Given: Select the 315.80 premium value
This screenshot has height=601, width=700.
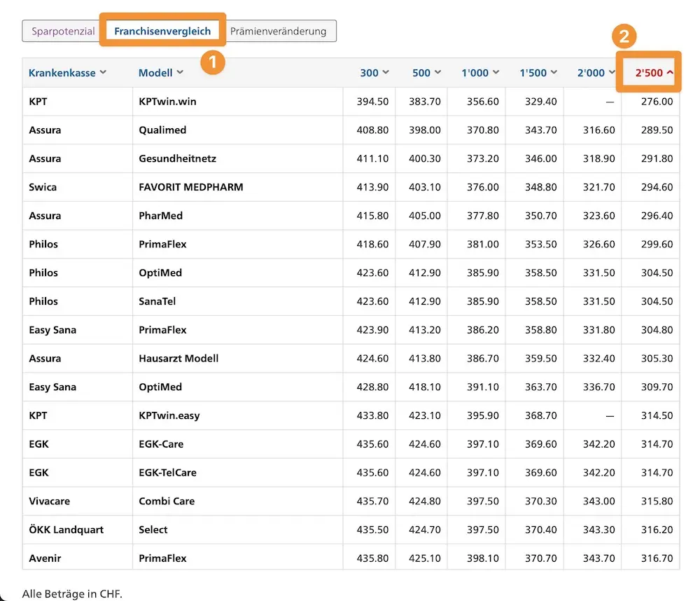Looking at the screenshot, I should coord(657,502).
